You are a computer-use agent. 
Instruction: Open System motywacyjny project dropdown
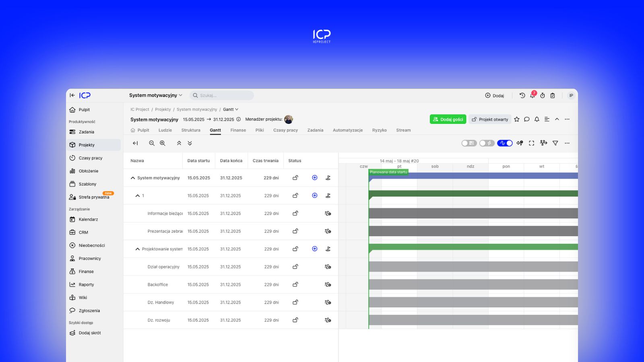tap(156, 95)
